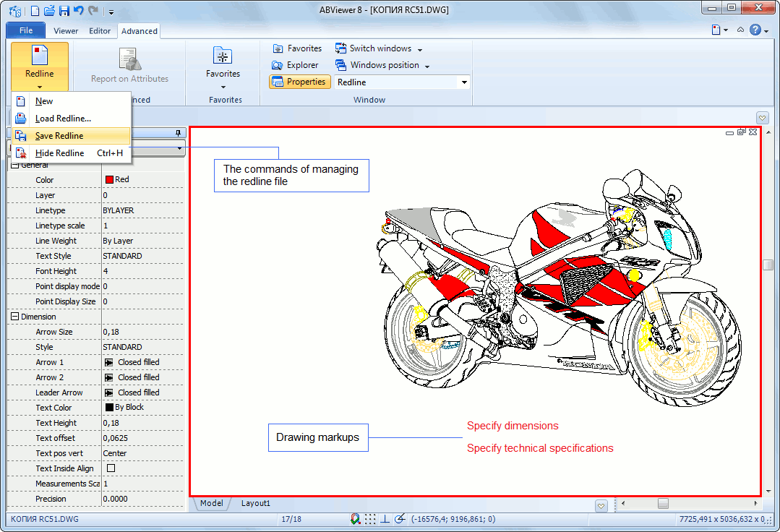
Task: Click the open folder icon in title bar
Action: 49,10
